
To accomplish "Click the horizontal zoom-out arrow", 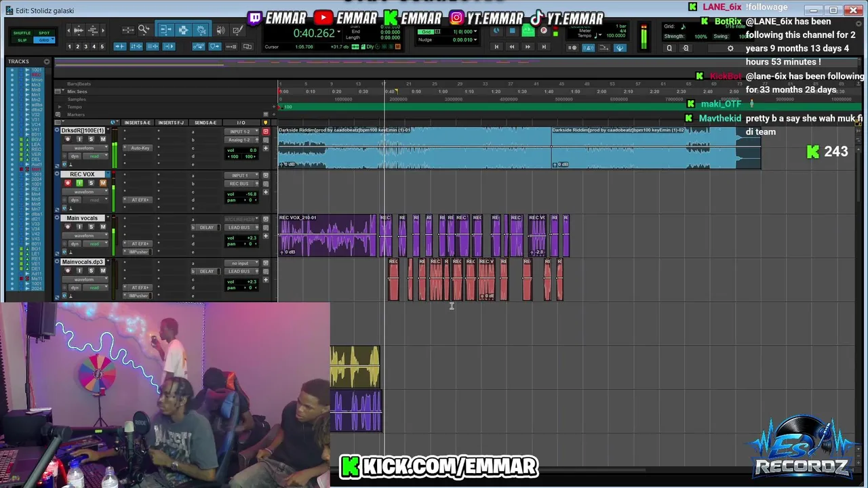I will pyautogui.click(x=68, y=30).
